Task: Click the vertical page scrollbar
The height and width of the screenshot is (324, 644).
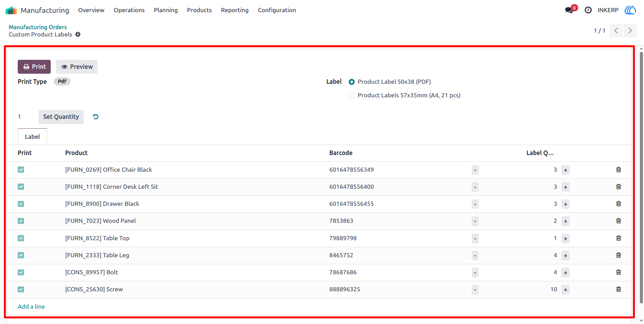Action: 641,177
